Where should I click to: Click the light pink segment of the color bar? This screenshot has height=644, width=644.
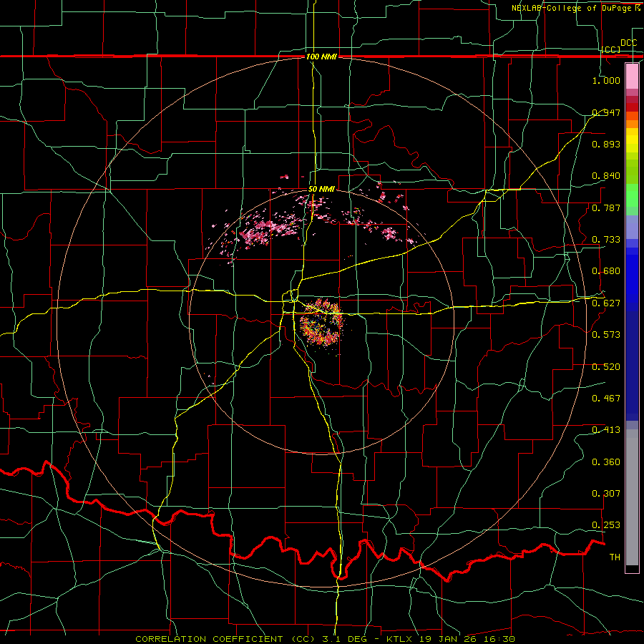pos(632,77)
